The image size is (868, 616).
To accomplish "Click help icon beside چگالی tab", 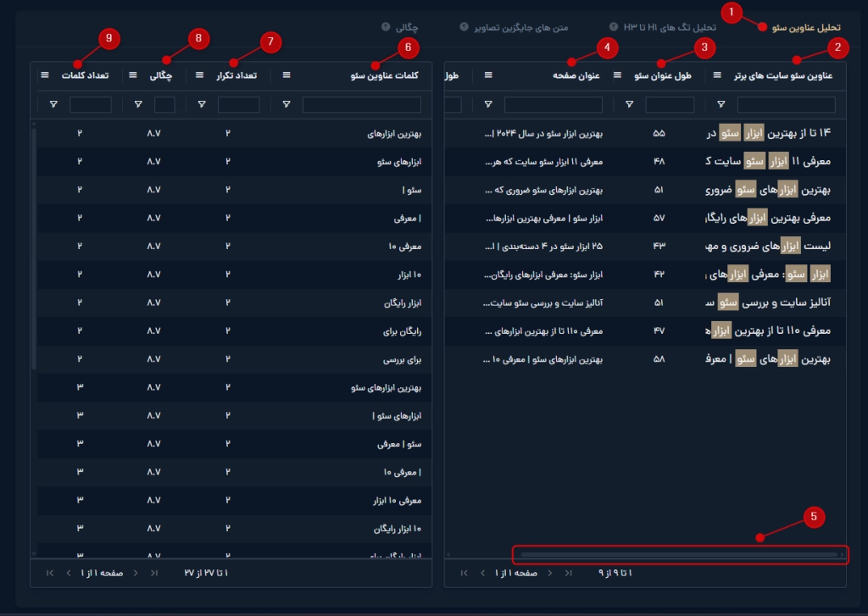I will 386,27.
